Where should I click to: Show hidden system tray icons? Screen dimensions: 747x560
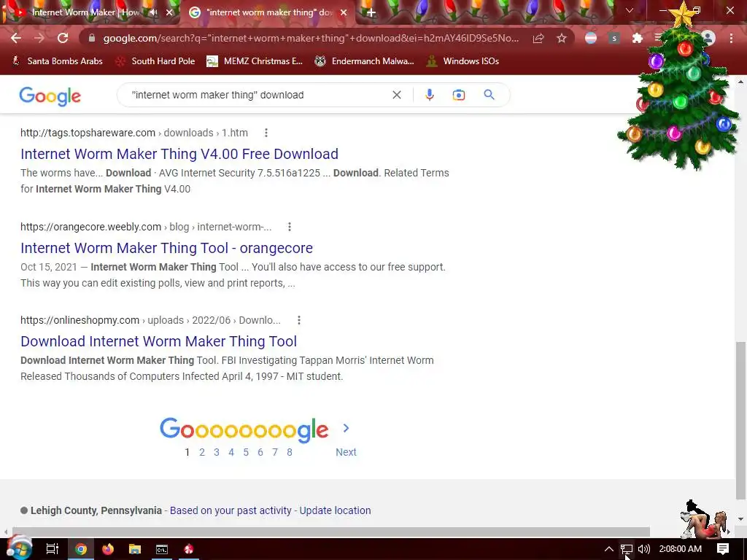[609, 549]
